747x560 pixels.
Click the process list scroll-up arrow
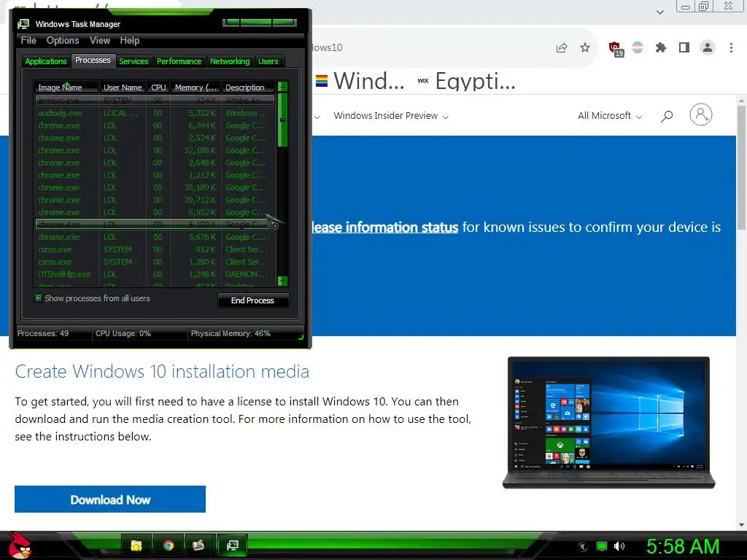click(282, 87)
